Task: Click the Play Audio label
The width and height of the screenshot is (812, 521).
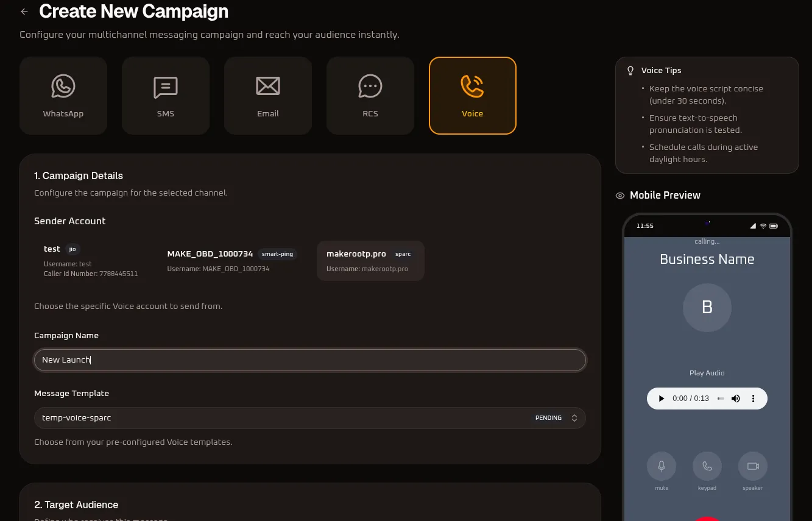Action: click(707, 373)
